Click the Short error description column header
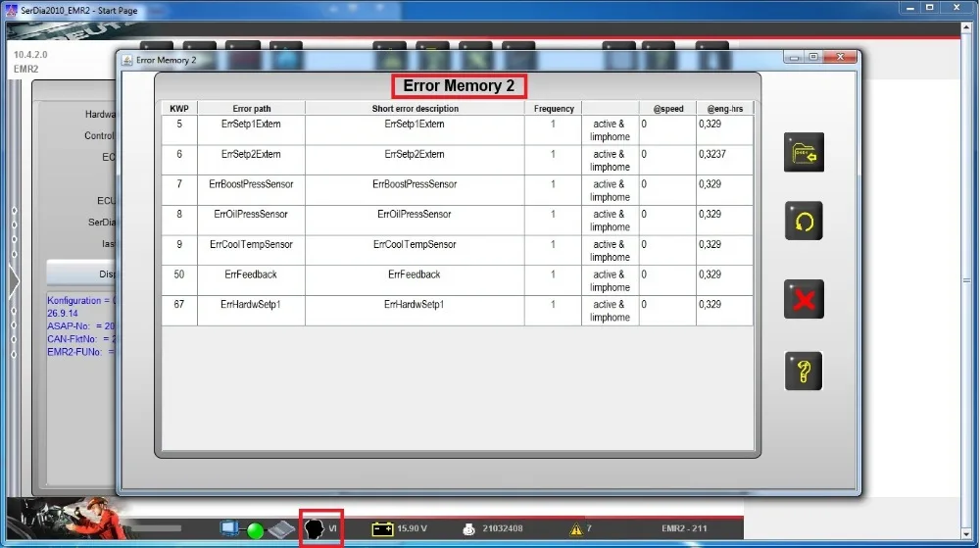Image resolution: width=980 pixels, height=548 pixels. tap(415, 108)
